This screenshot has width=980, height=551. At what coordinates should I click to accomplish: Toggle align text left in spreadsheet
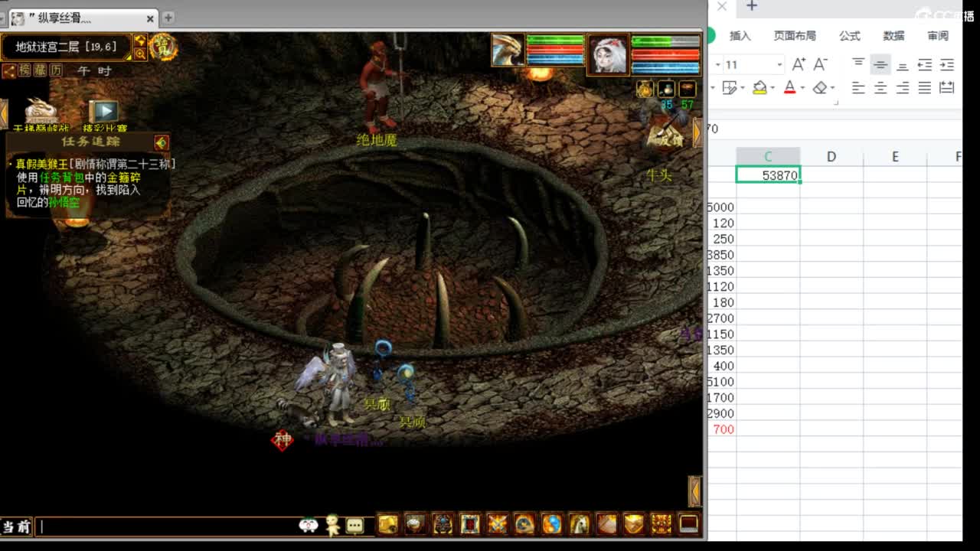tap(858, 88)
